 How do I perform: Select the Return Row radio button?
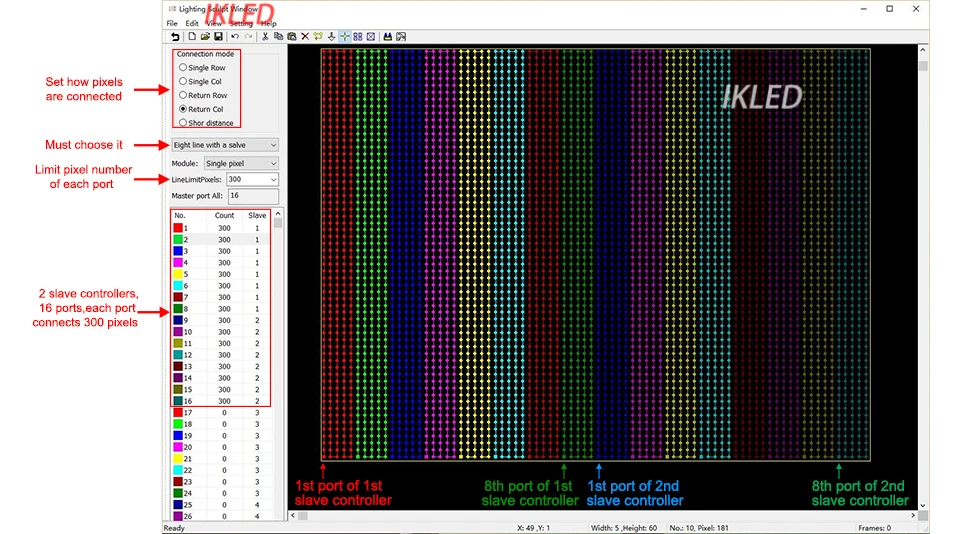tap(203, 95)
